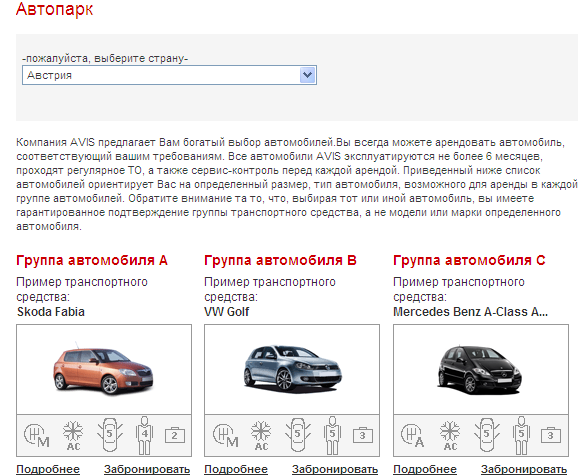Click the 5-door icon under Skoda Fabia

point(109,435)
